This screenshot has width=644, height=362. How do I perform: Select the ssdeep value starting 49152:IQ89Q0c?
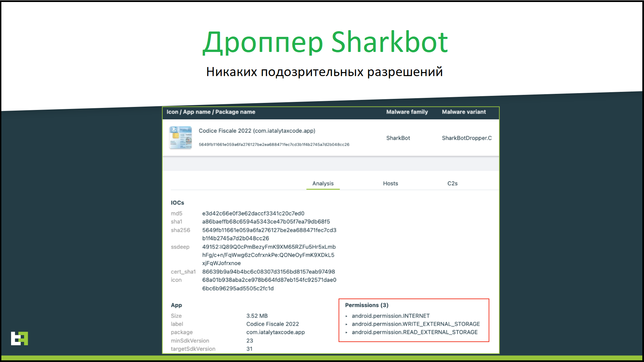[269, 255]
